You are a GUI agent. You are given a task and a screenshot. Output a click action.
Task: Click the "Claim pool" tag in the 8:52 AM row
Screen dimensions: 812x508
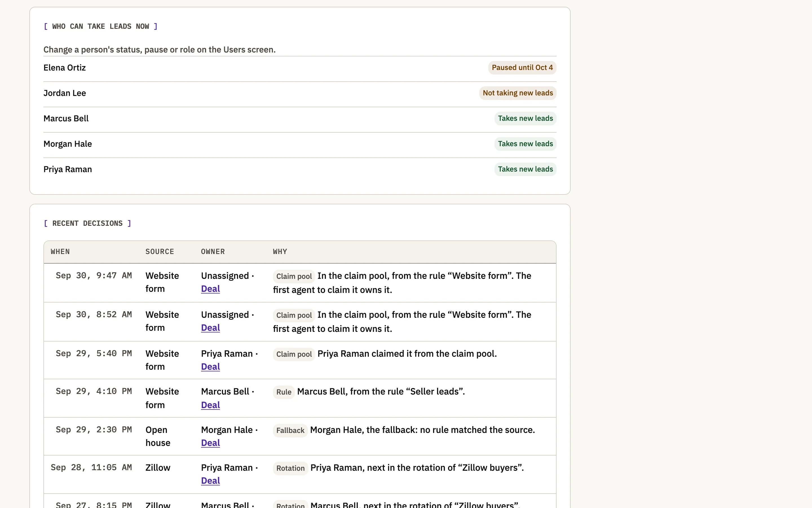(294, 316)
